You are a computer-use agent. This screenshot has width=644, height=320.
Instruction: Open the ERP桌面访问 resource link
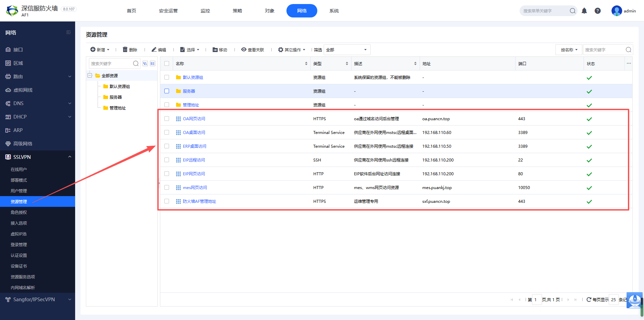click(x=195, y=146)
